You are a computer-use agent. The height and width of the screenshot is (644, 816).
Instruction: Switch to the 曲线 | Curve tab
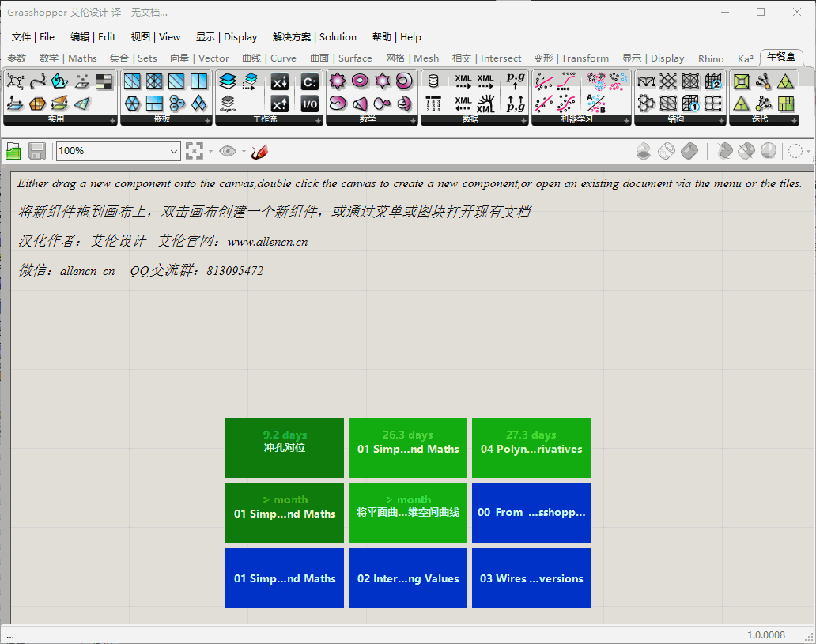coord(269,58)
